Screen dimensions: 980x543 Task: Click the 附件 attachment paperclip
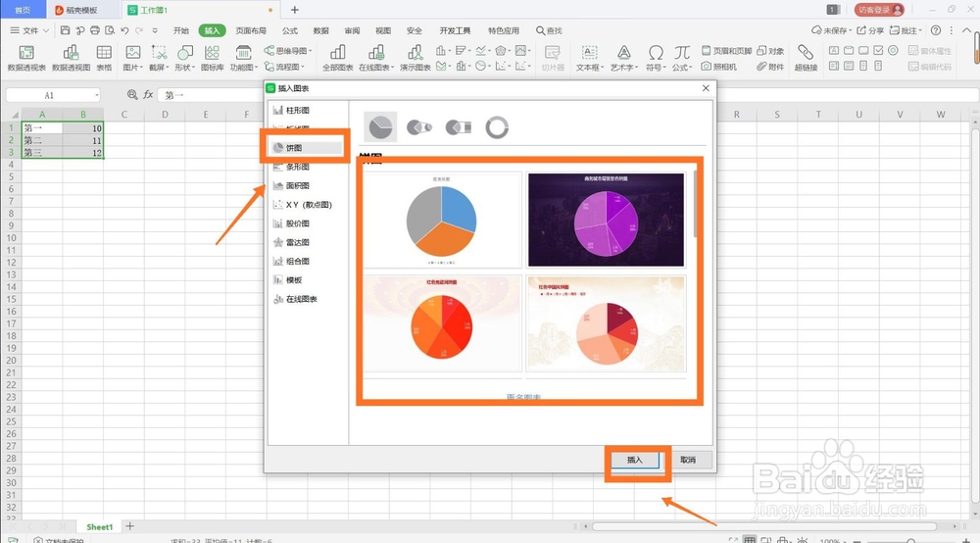point(770,67)
